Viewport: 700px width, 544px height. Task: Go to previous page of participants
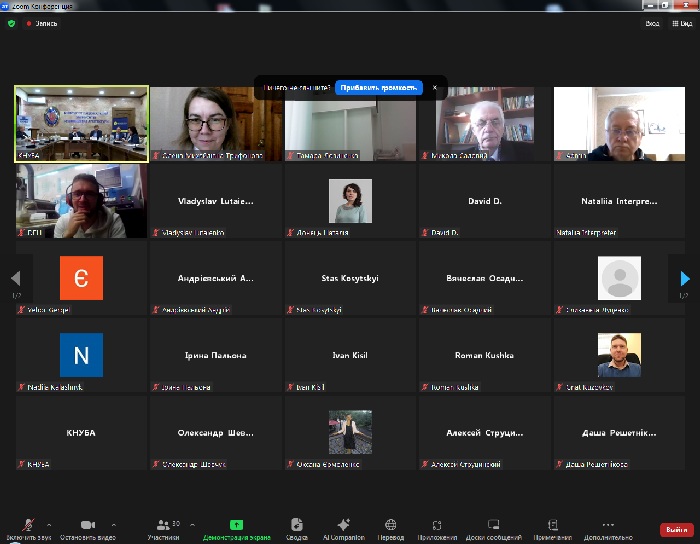15,278
